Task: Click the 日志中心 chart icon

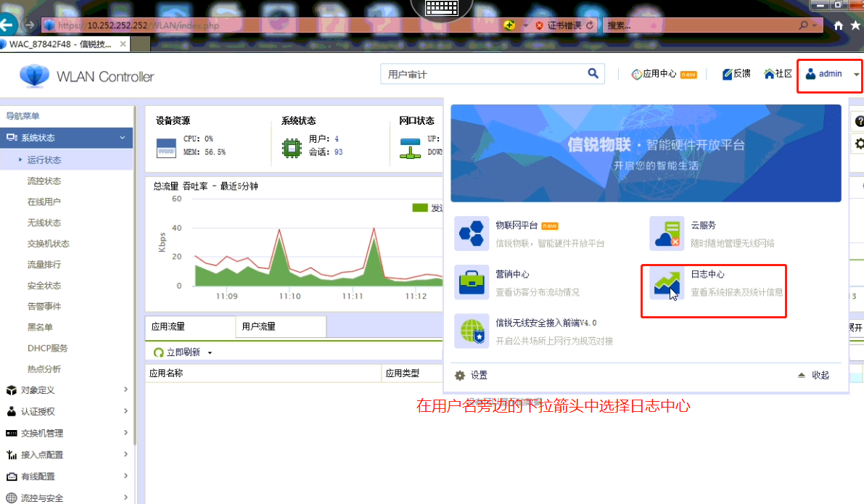Action: pyautogui.click(x=666, y=283)
